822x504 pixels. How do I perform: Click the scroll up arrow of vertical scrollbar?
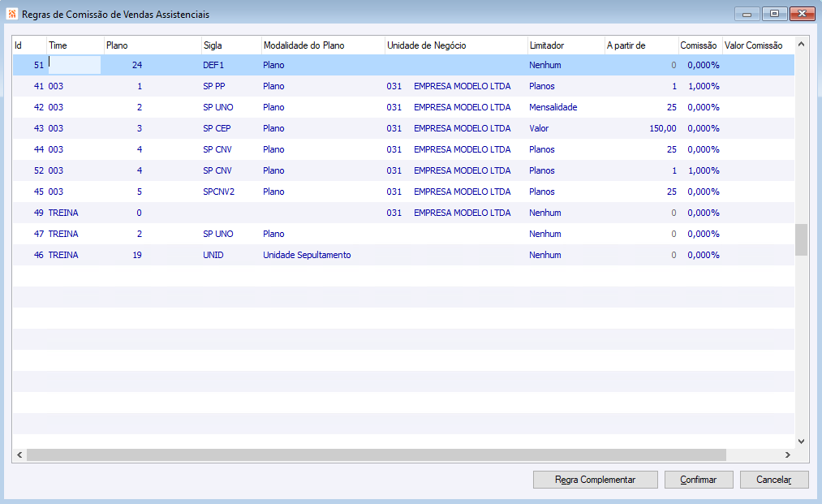coord(801,44)
